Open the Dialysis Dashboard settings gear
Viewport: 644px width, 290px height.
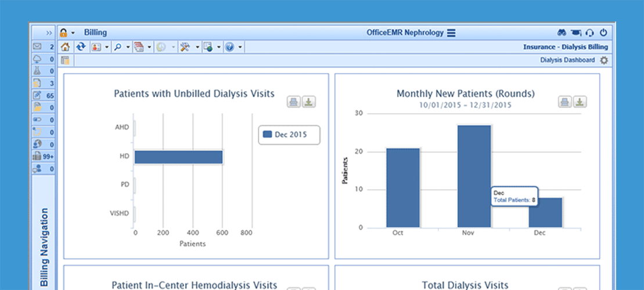click(x=603, y=60)
